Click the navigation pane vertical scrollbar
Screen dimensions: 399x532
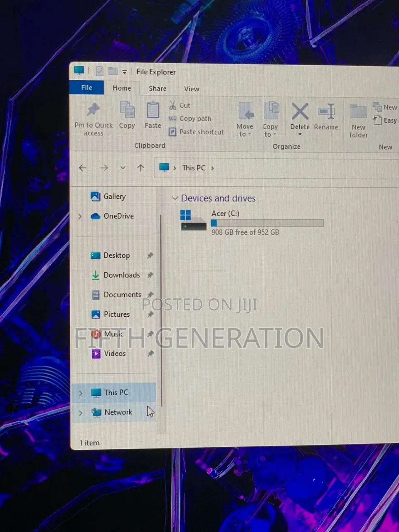click(161, 311)
